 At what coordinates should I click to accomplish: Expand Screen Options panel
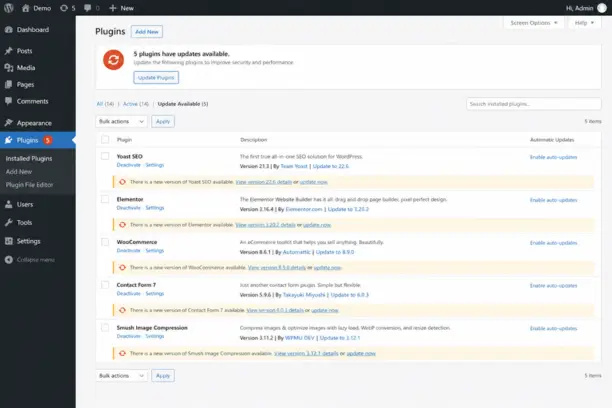click(x=534, y=23)
